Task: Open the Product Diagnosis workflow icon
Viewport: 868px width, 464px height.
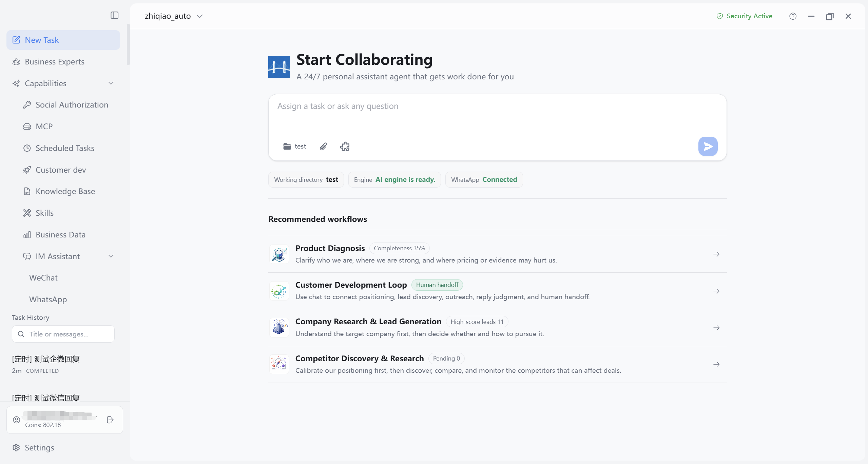Action: (279, 254)
